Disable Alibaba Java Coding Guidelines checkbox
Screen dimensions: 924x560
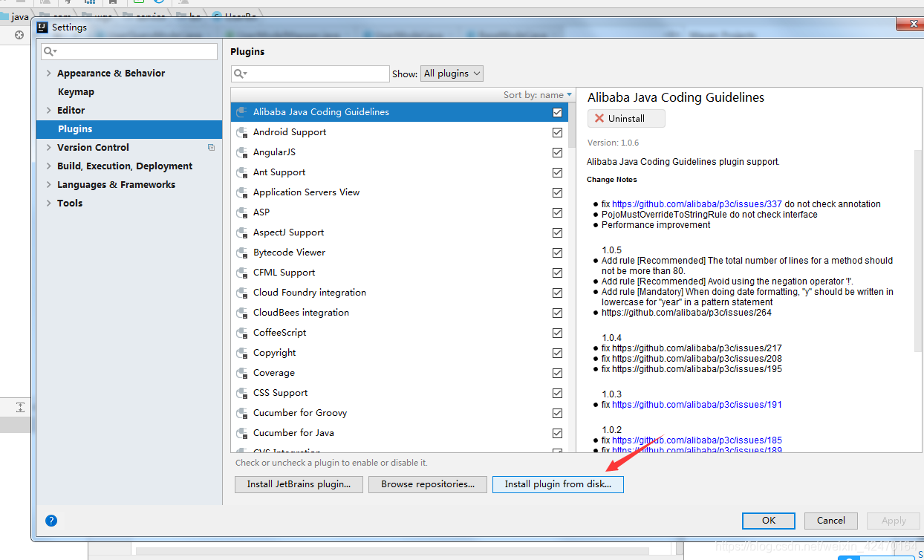point(557,112)
